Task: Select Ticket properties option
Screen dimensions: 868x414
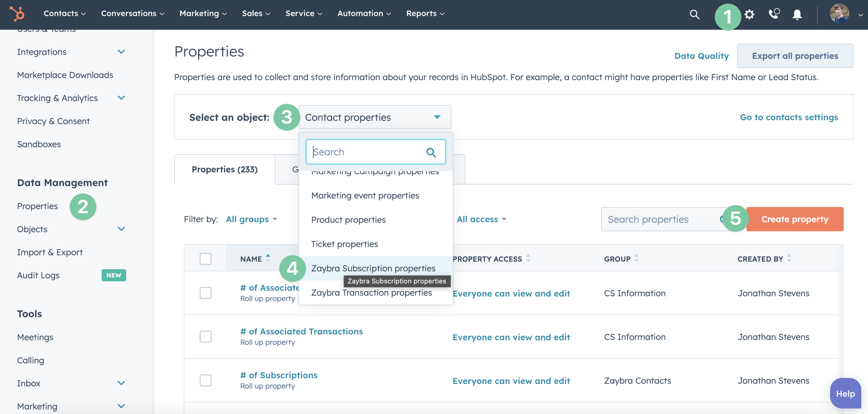Action: point(376,244)
